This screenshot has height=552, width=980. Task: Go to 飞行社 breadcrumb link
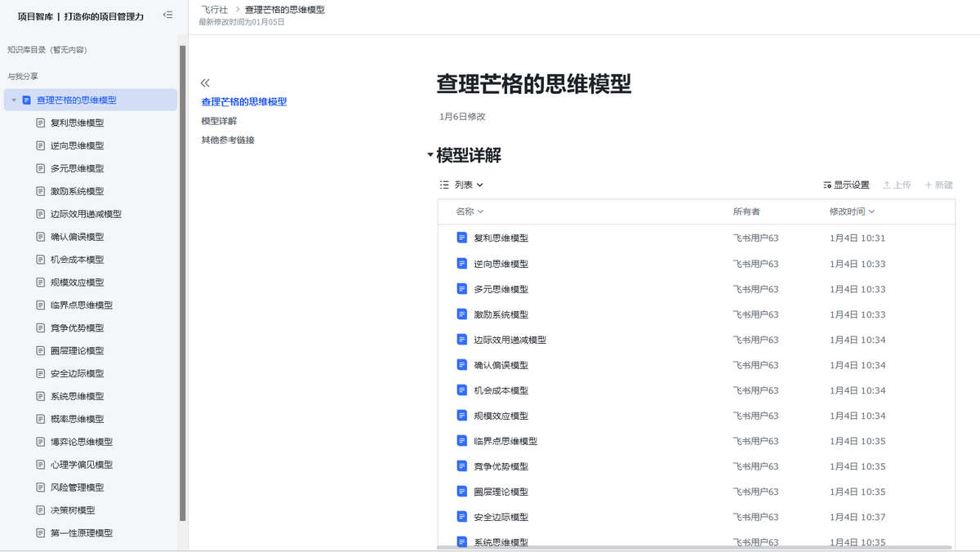click(215, 10)
